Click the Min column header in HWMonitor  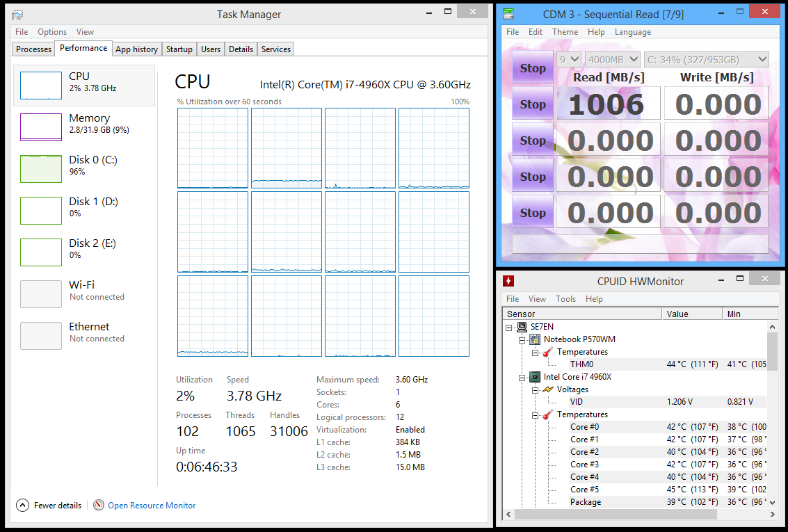[751, 314]
